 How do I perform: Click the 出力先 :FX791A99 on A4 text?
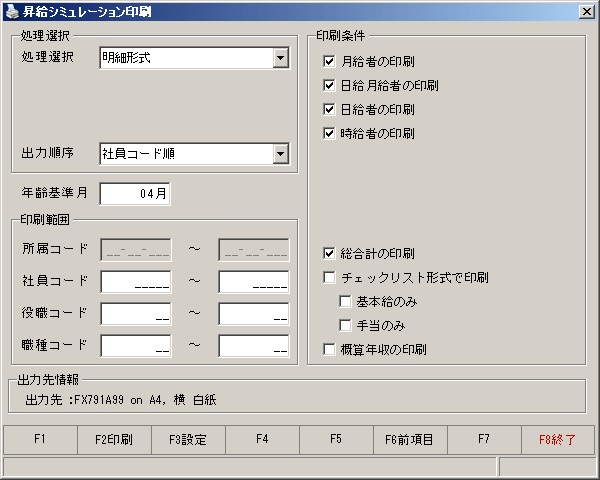point(121,400)
